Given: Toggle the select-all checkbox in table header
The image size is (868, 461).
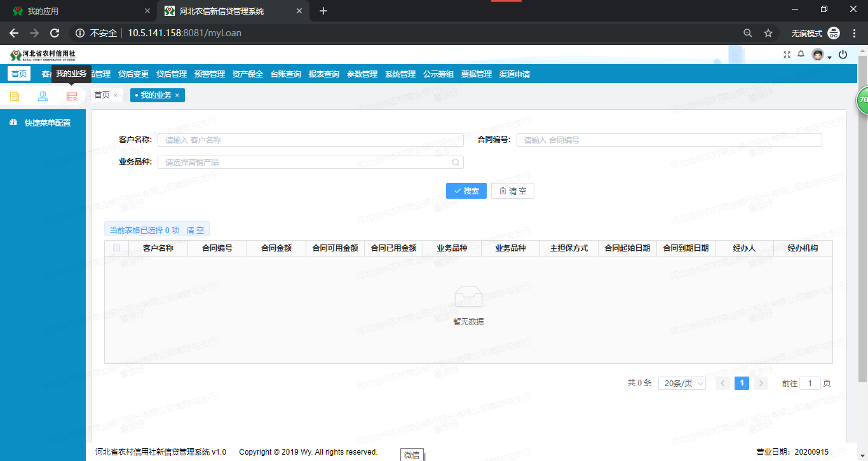Looking at the screenshot, I should coord(116,248).
